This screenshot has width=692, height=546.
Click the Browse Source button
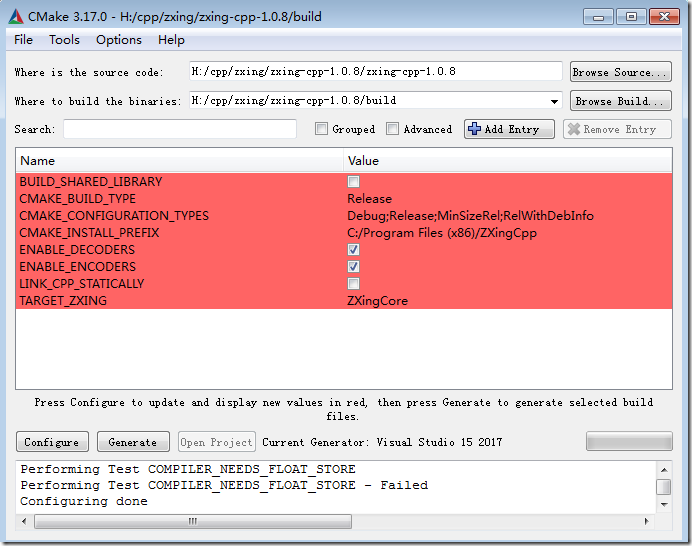click(621, 72)
